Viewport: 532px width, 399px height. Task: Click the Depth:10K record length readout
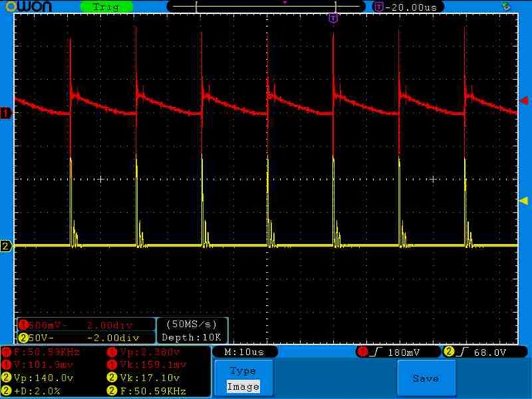coord(192,337)
